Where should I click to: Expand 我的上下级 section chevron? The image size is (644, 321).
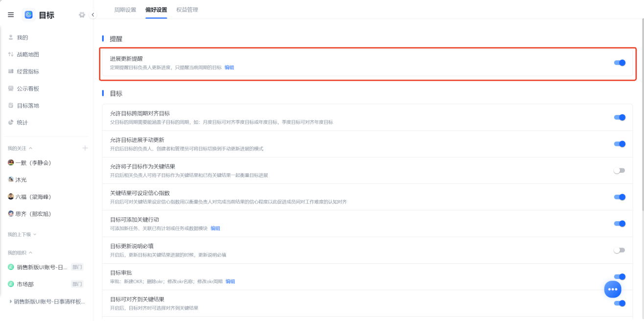coord(35,234)
